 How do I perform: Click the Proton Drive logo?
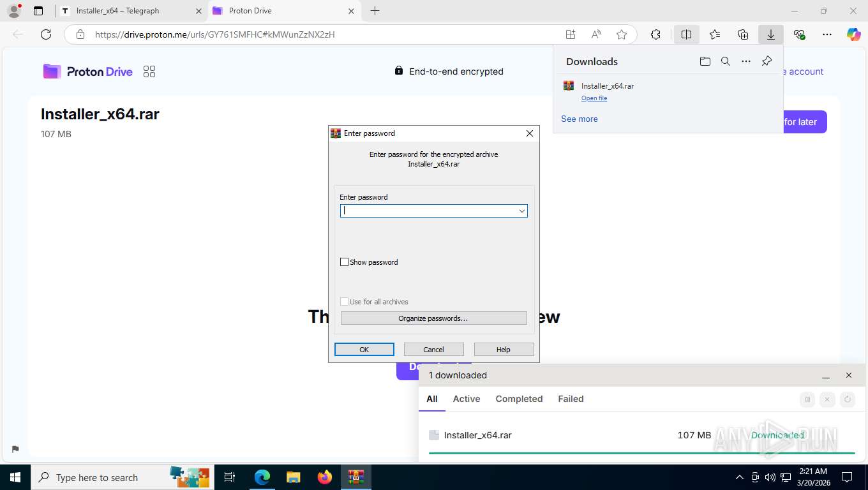[88, 71]
